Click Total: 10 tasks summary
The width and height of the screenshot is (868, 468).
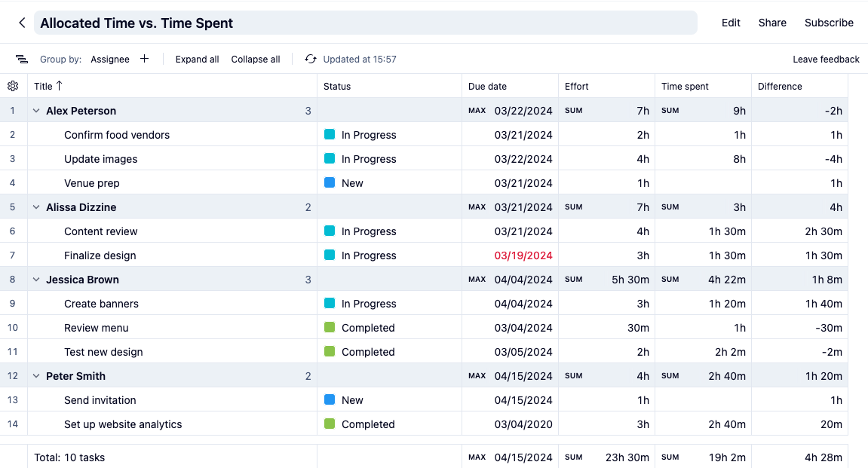click(x=69, y=457)
